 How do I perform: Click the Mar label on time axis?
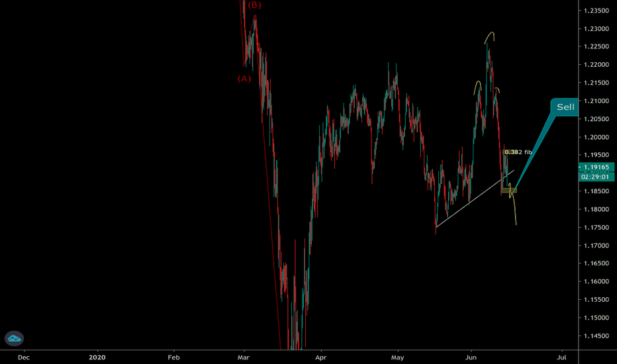coord(244,357)
